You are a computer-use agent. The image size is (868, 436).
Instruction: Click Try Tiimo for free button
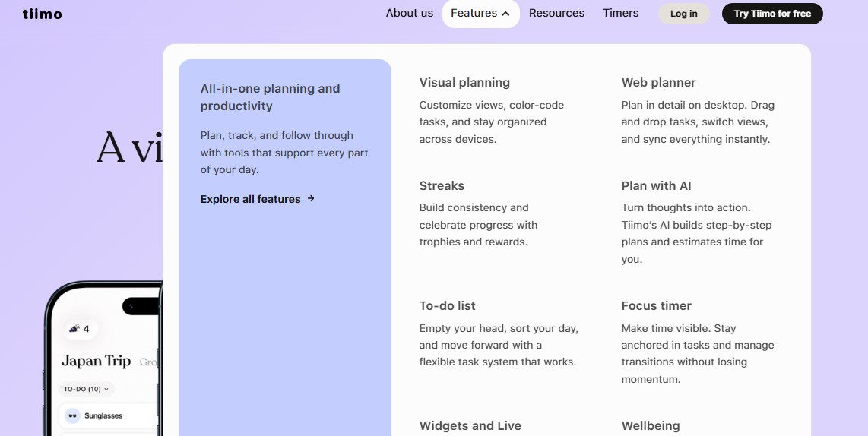[x=772, y=14]
